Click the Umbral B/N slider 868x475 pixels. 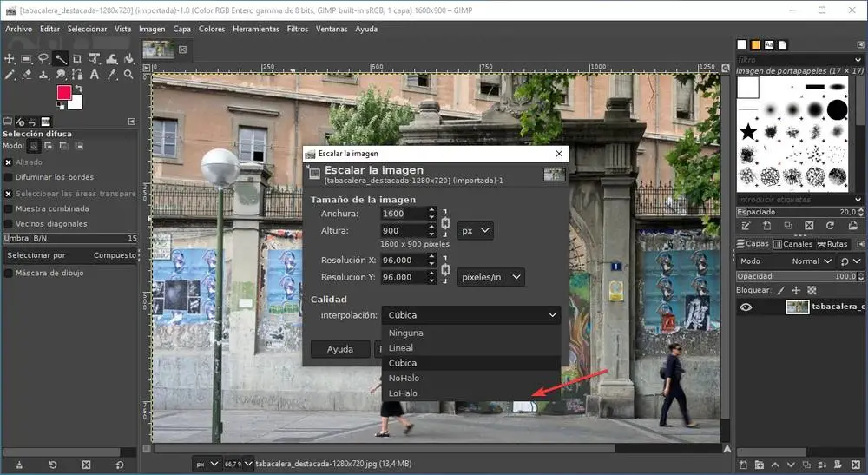[x=69, y=238]
